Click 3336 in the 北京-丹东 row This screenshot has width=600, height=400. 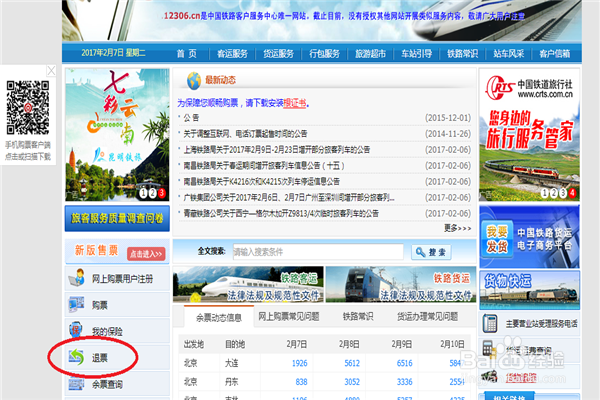tap(404, 382)
